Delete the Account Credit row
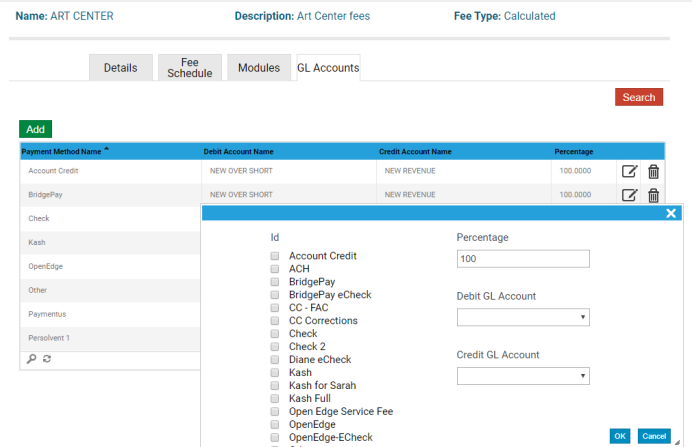692x447 pixels. pos(653,171)
